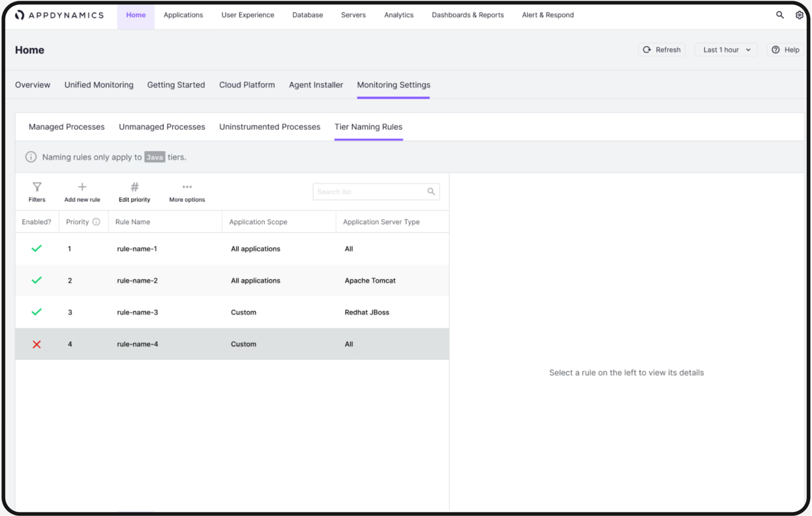This screenshot has height=516, width=812.
Task: Click the Help button label
Action: [x=792, y=50]
